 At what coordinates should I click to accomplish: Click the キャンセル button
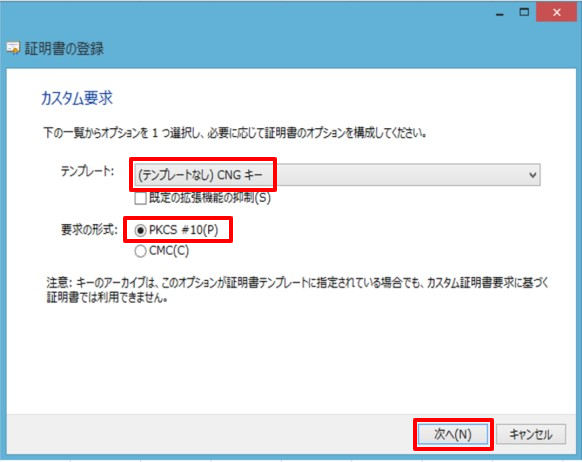[531, 434]
